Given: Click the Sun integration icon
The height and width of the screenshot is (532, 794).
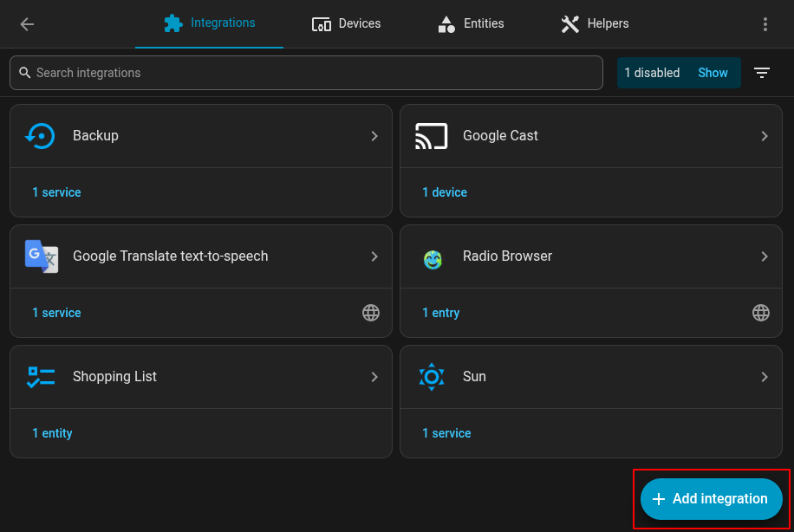Looking at the screenshot, I should click(432, 377).
